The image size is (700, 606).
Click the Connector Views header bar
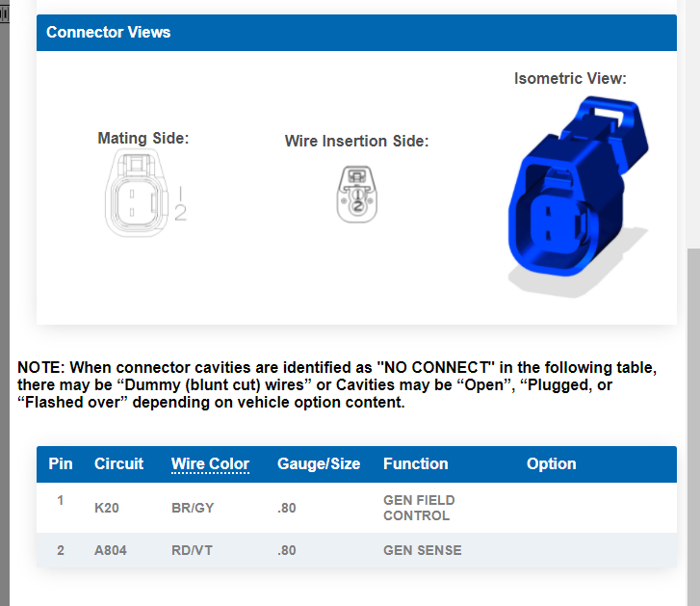[x=356, y=32]
